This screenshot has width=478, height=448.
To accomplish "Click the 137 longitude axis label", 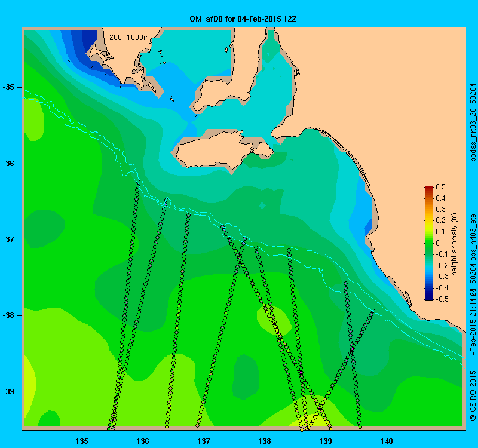I will [204, 441].
